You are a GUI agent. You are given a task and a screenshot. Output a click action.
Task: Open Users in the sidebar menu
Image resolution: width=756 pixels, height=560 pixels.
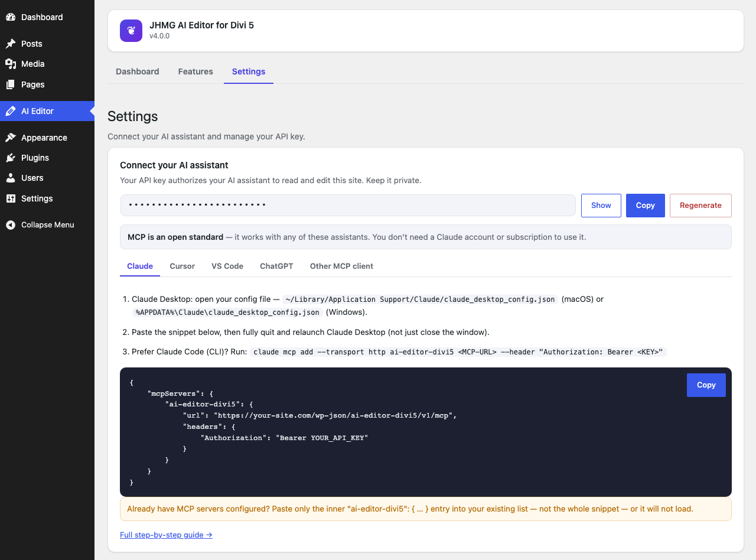(x=47, y=178)
